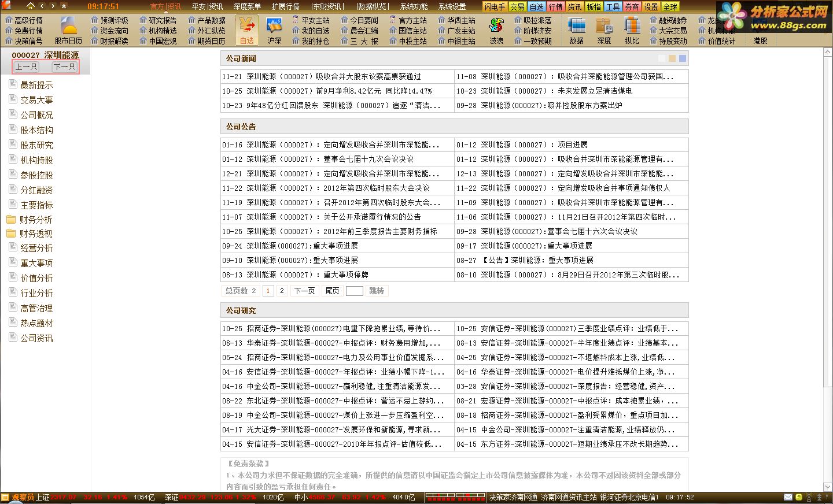Go to previous stock with 上一只
The image size is (833, 504).
pyautogui.click(x=27, y=66)
